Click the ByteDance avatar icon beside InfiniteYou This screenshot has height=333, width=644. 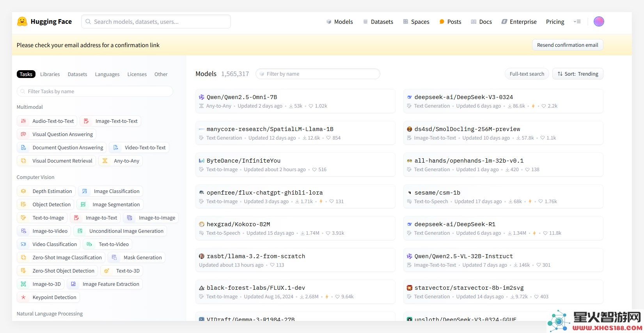(x=202, y=161)
